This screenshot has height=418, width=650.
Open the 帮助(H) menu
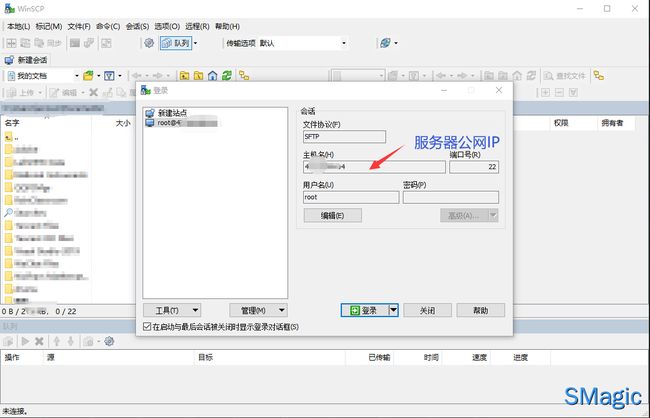click(227, 26)
